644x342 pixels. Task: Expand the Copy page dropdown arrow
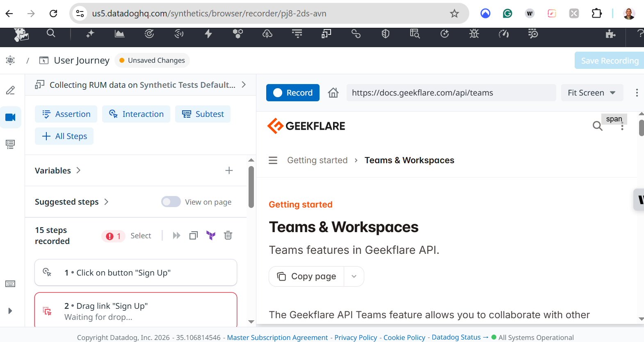click(354, 276)
